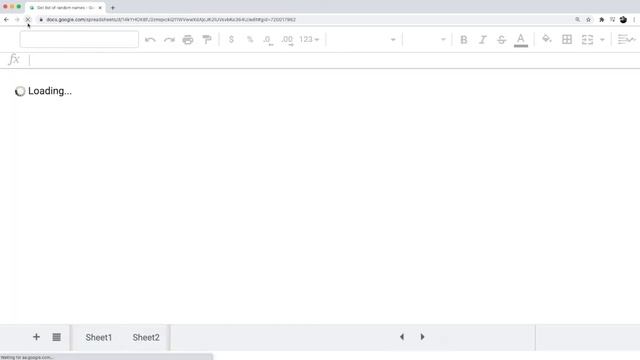Open the Chrome three-dot menu
This screenshot has height=360, width=640.
pos(634,20)
